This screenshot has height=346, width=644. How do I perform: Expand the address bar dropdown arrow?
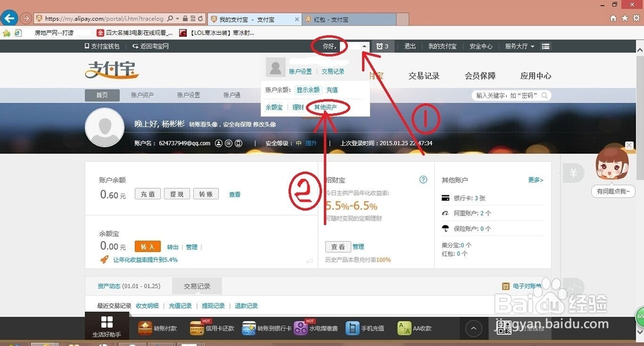(x=178, y=19)
